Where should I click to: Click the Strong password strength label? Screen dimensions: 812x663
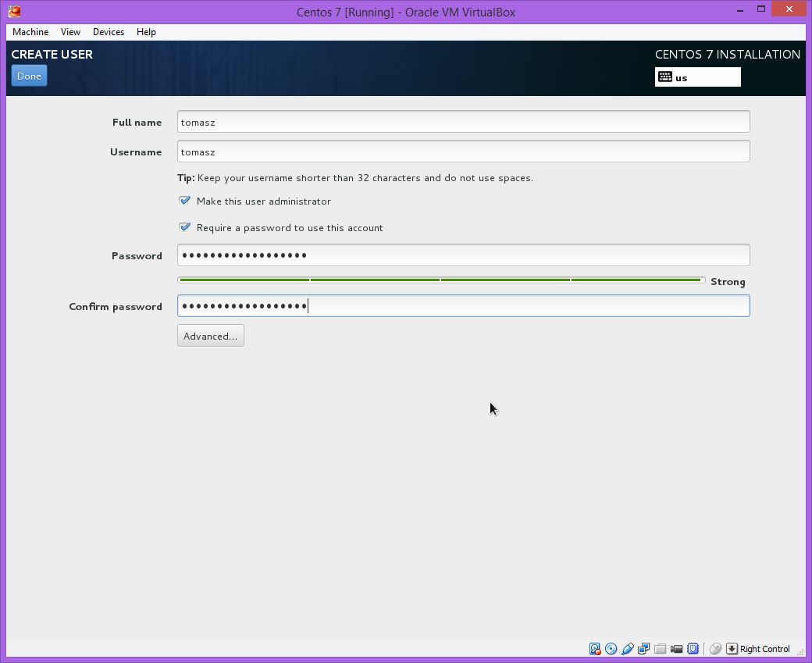coord(728,282)
